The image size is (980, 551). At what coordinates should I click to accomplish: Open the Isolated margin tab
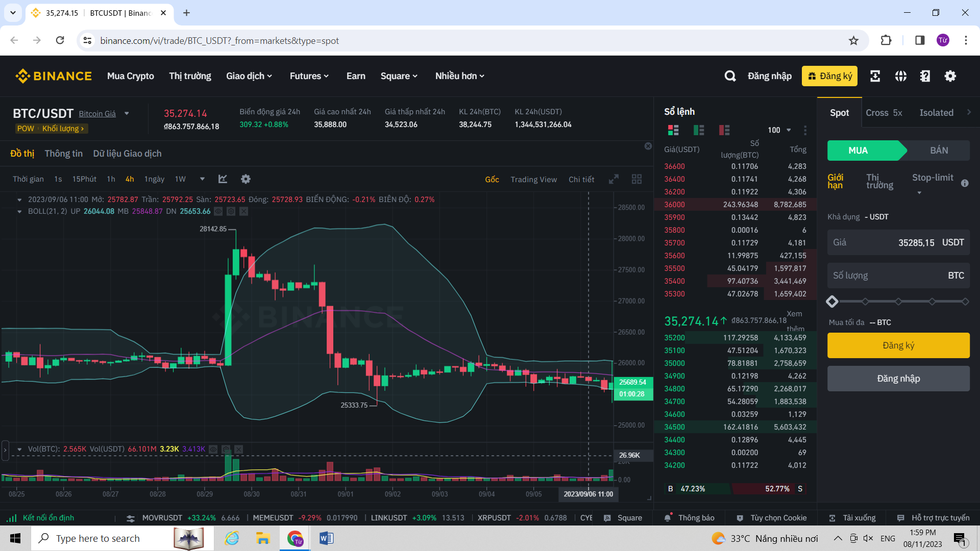936,113
